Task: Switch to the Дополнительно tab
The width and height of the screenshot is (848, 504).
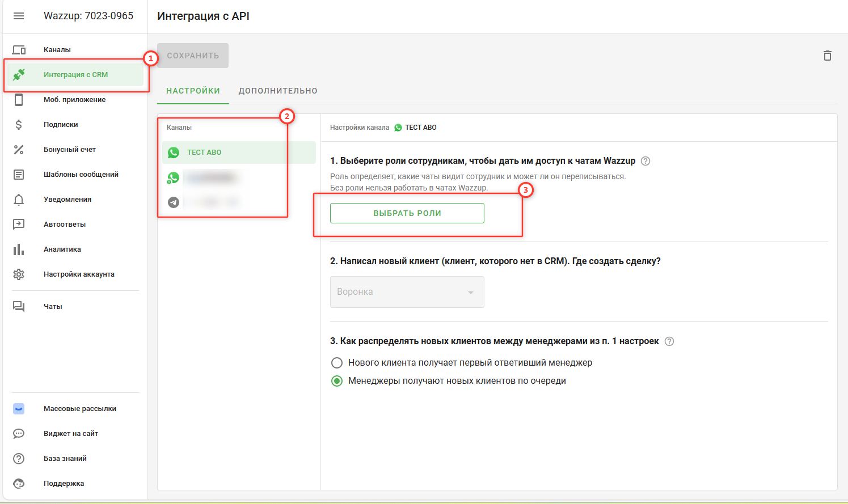Action: [x=278, y=91]
